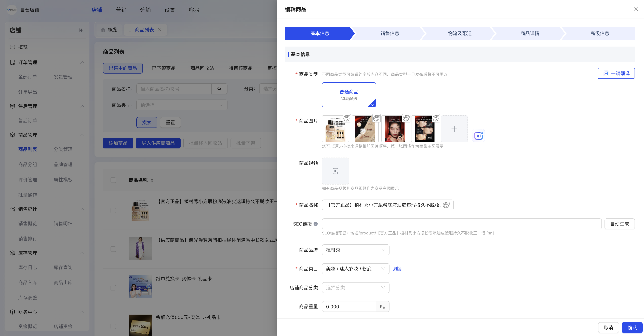644x336 pixels.
Task: Confirm edits with 确认 button
Action: (632, 328)
